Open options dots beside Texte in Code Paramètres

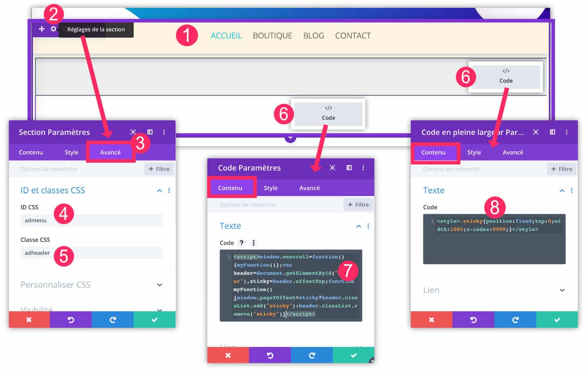coord(368,226)
